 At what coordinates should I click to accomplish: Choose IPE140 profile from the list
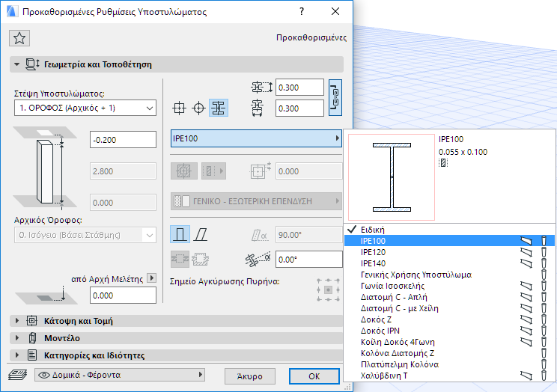pos(449,263)
